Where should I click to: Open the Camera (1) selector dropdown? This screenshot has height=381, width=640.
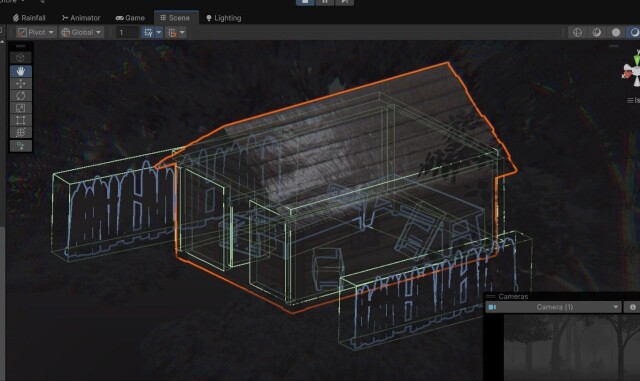553,307
